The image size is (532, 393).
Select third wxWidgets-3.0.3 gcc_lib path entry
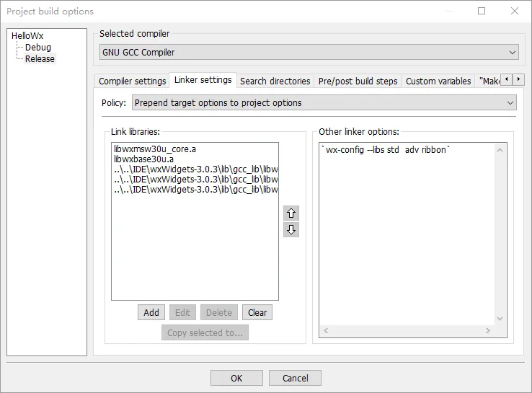click(195, 190)
